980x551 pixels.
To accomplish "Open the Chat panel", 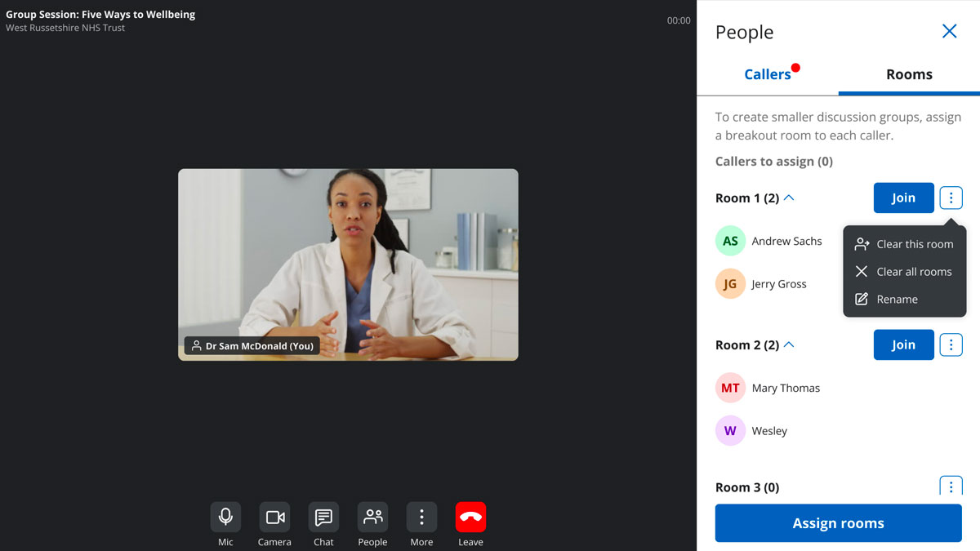I will [x=323, y=518].
